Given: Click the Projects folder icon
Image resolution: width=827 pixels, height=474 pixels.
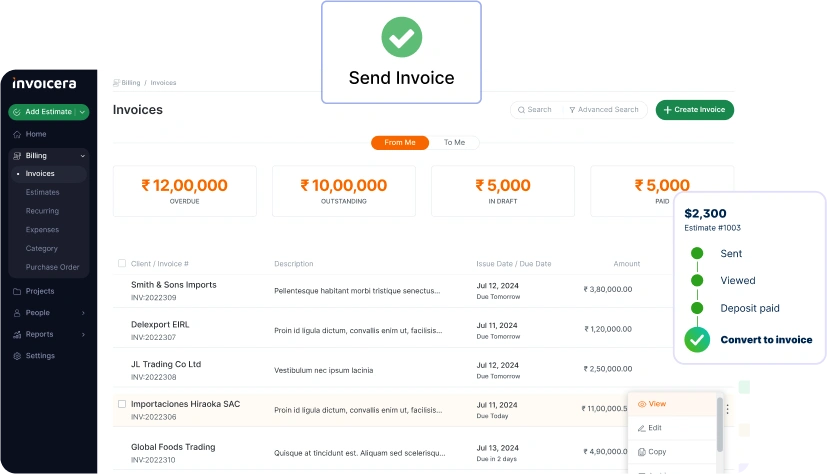Looking at the screenshot, I should [x=17, y=292].
